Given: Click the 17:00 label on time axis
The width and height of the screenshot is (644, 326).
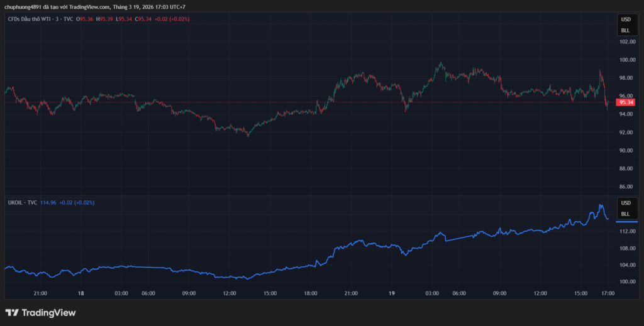Looking at the screenshot, I should tap(608, 293).
